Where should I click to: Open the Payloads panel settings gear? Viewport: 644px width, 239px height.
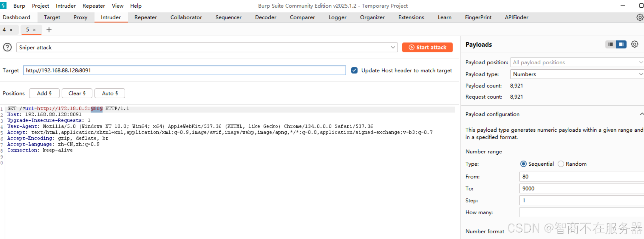tap(635, 44)
